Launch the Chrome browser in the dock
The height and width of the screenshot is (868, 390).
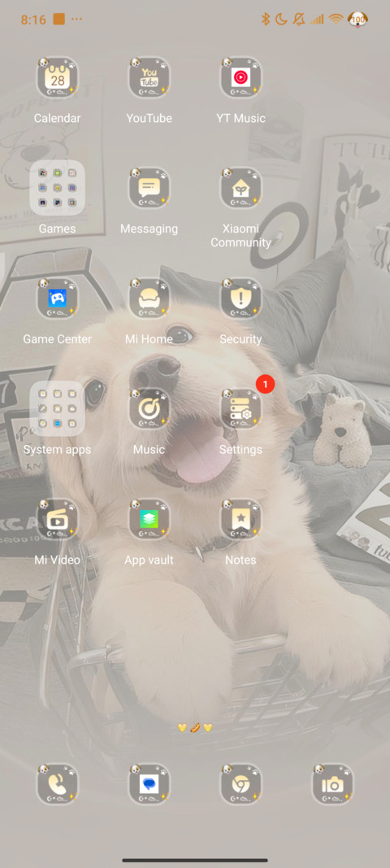240,784
